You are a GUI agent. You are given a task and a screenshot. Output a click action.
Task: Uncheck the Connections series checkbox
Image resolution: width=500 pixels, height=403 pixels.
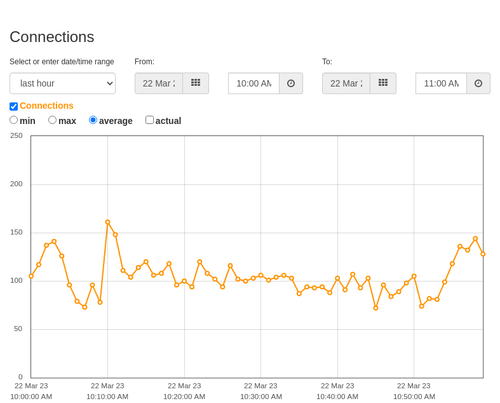(14, 106)
